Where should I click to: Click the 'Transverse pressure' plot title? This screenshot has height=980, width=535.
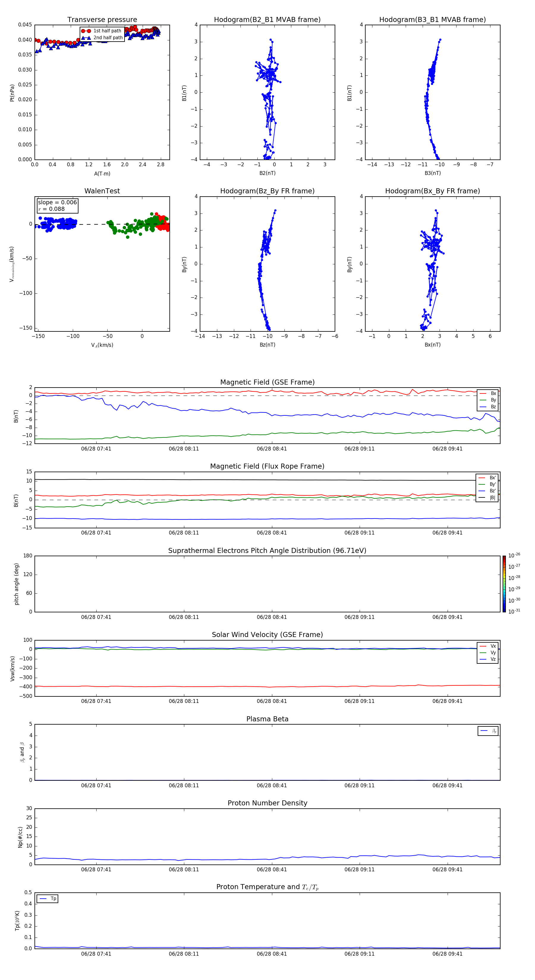tap(102, 20)
